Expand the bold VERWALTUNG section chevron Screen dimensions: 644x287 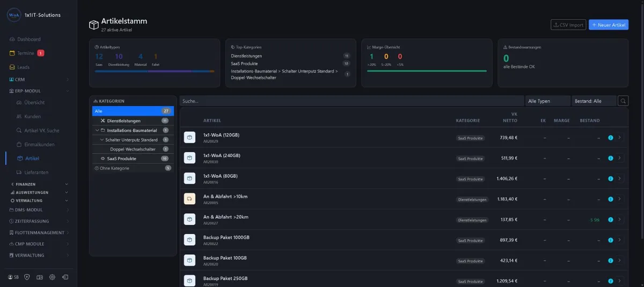(x=67, y=200)
